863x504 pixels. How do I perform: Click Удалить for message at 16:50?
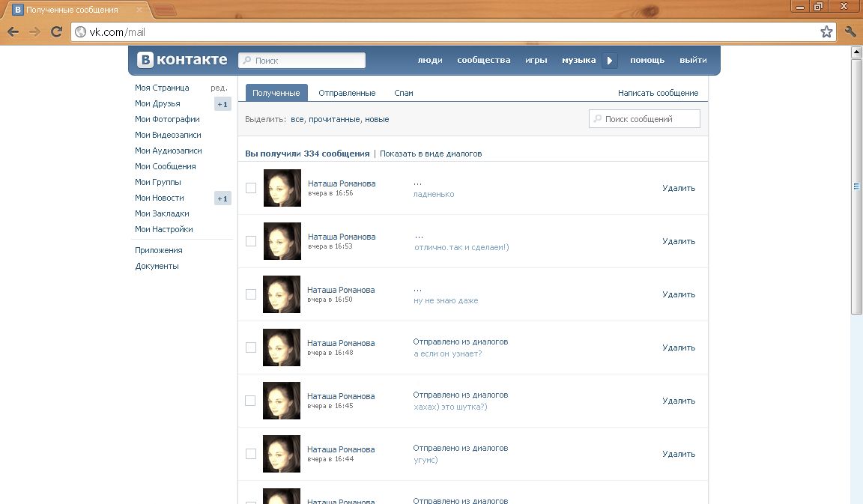(679, 294)
